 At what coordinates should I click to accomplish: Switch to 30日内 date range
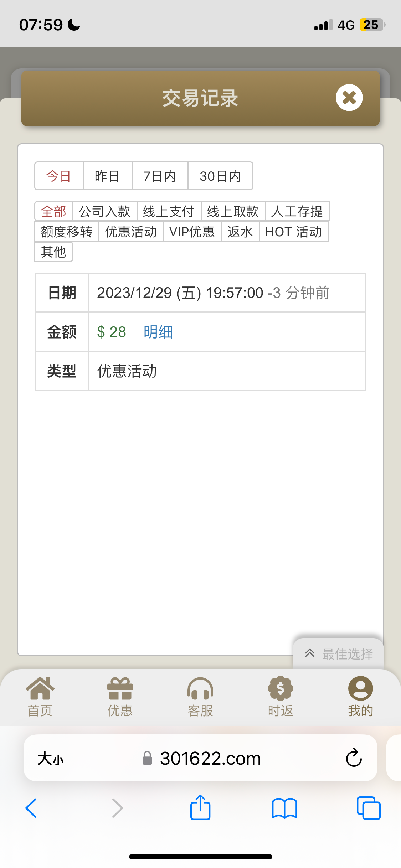tap(220, 176)
